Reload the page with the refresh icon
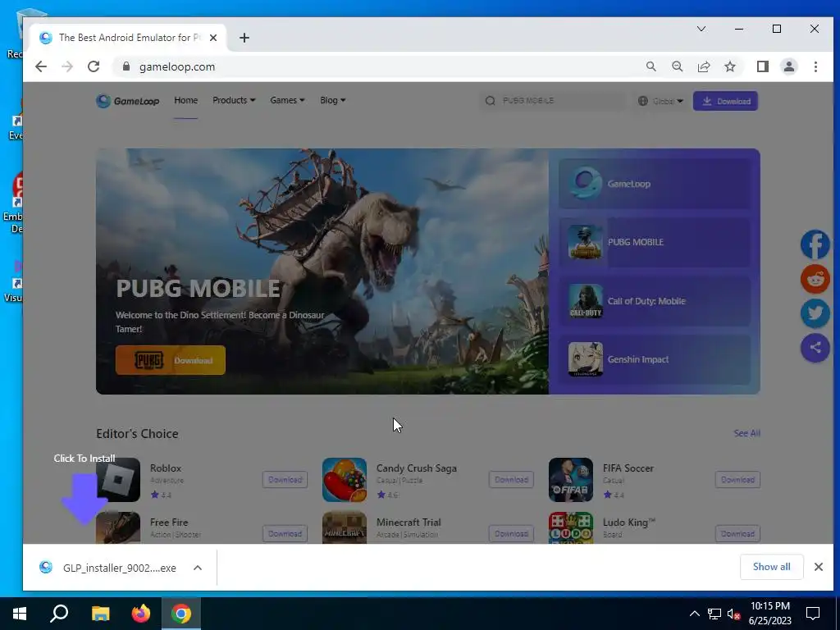This screenshot has height=630, width=840. pyautogui.click(x=94, y=66)
